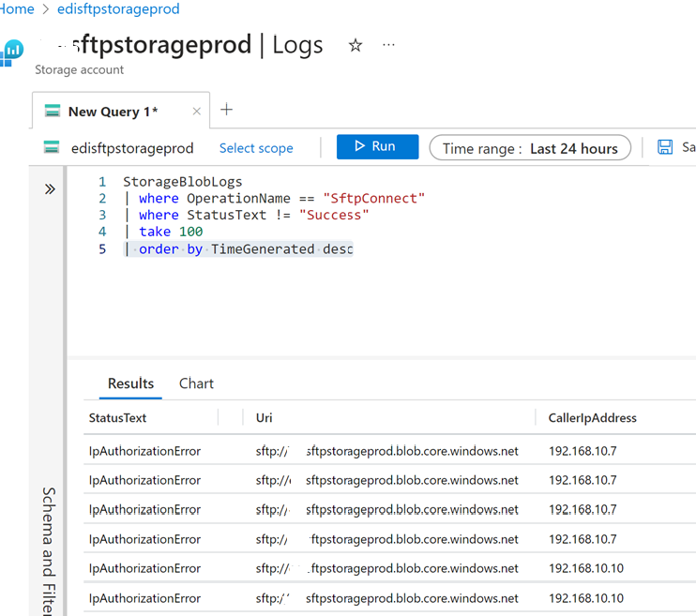Viewport: 696px width, 616px height.
Task: Click the Save disk icon
Action: (x=664, y=147)
